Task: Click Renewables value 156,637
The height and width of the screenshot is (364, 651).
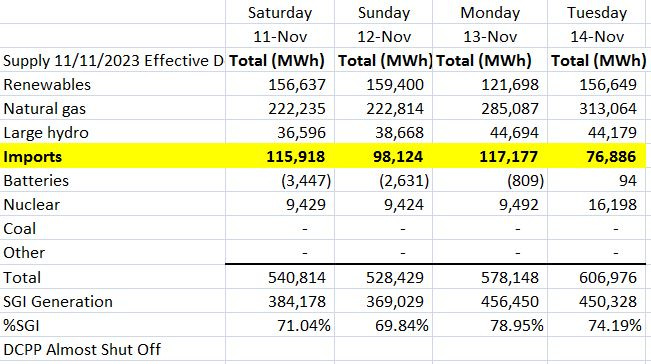Action: [297, 84]
